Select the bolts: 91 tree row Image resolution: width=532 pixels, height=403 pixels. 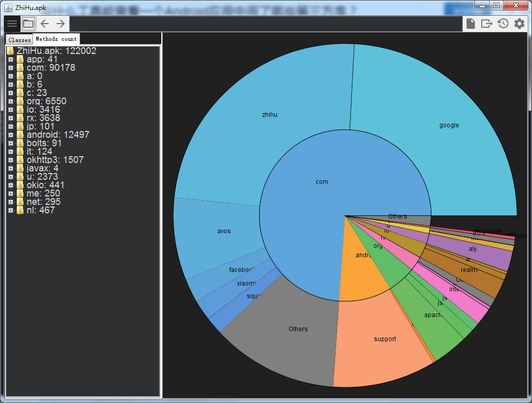click(x=39, y=143)
